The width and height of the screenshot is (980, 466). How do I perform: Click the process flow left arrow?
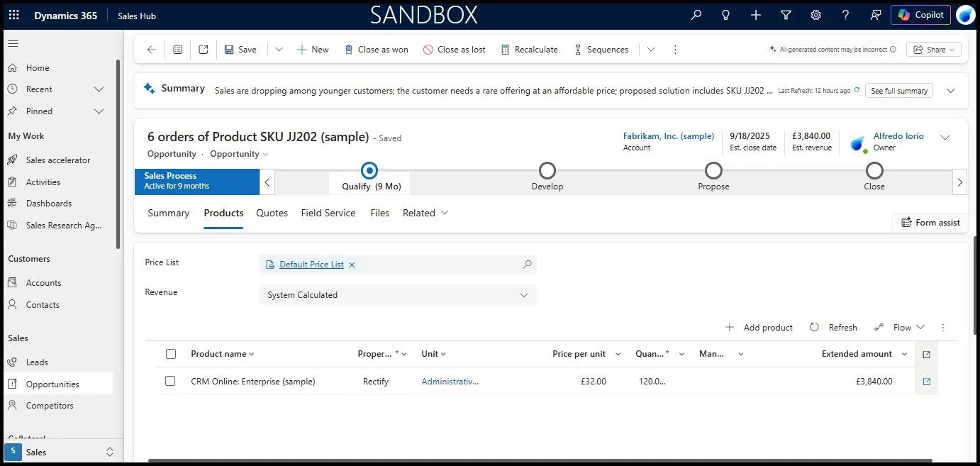click(267, 182)
